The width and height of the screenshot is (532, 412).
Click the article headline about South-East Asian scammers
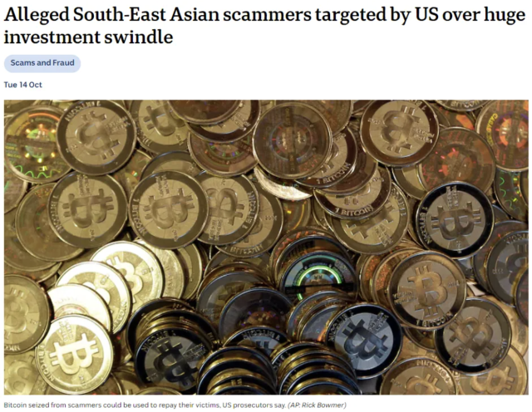coord(264,26)
